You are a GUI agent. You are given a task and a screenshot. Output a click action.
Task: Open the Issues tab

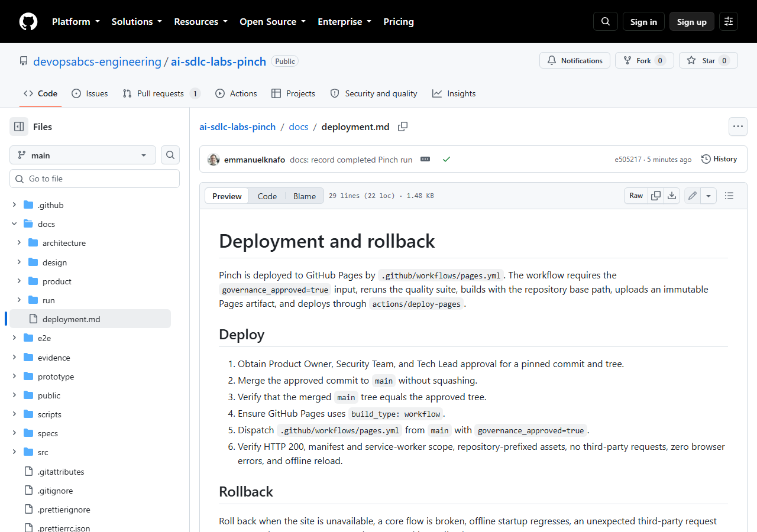pos(89,93)
